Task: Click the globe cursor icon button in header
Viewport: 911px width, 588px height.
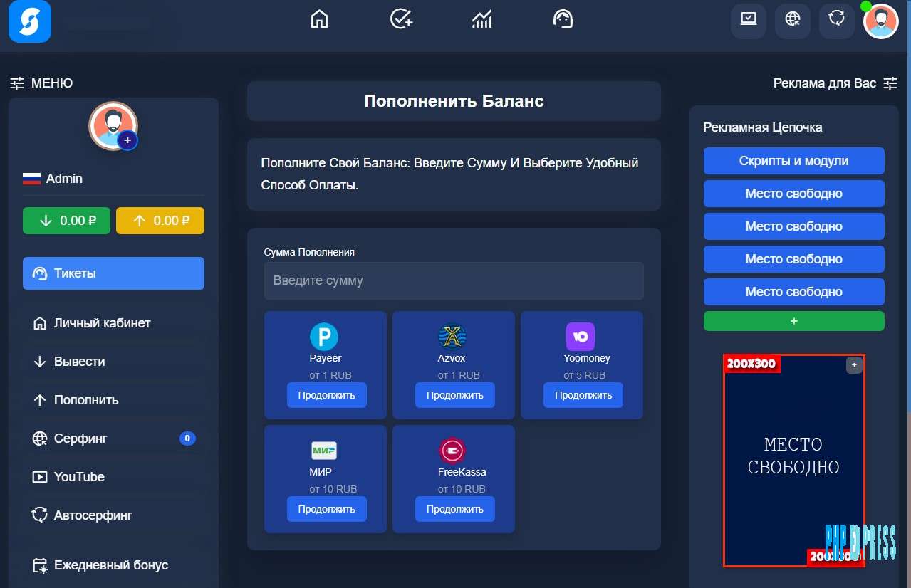Action: click(x=793, y=20)
